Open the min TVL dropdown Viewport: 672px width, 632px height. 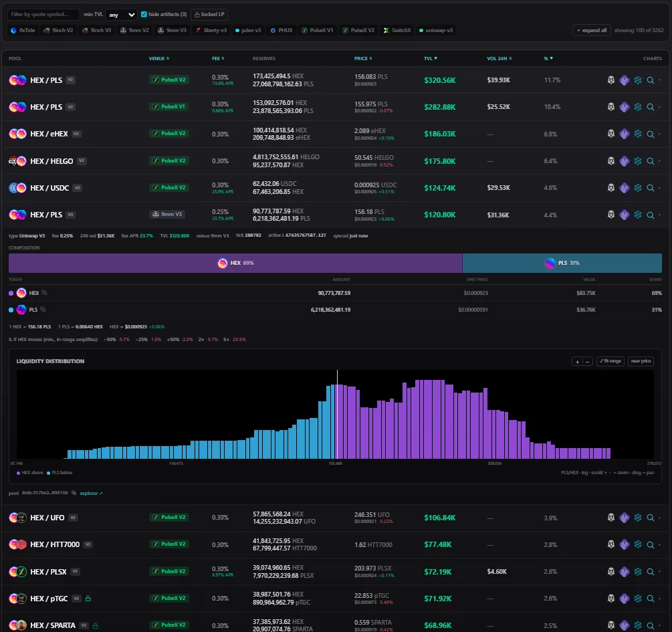[x=121, y=15]
